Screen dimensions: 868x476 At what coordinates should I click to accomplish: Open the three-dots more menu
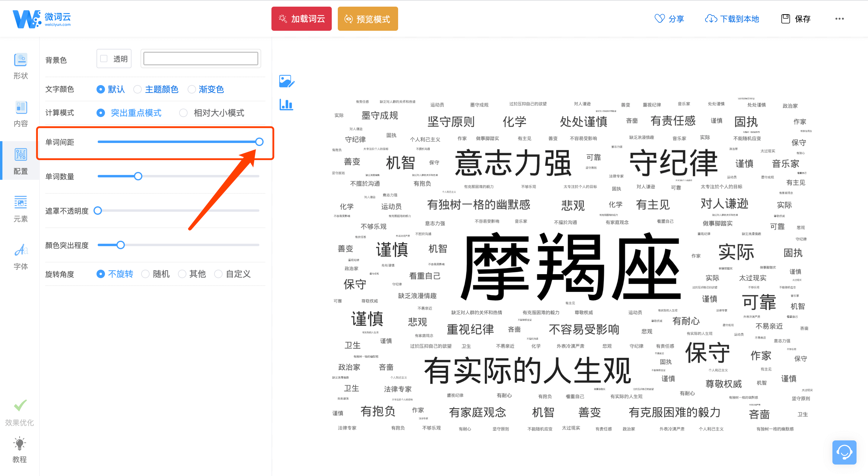(x=839, y=19)
